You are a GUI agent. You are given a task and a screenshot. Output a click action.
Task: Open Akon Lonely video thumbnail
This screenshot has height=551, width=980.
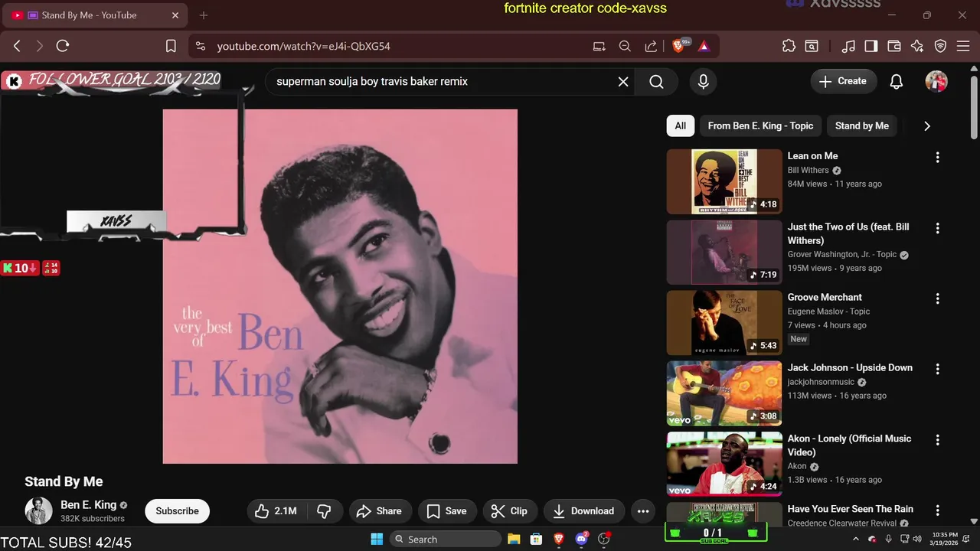(724, 464)
